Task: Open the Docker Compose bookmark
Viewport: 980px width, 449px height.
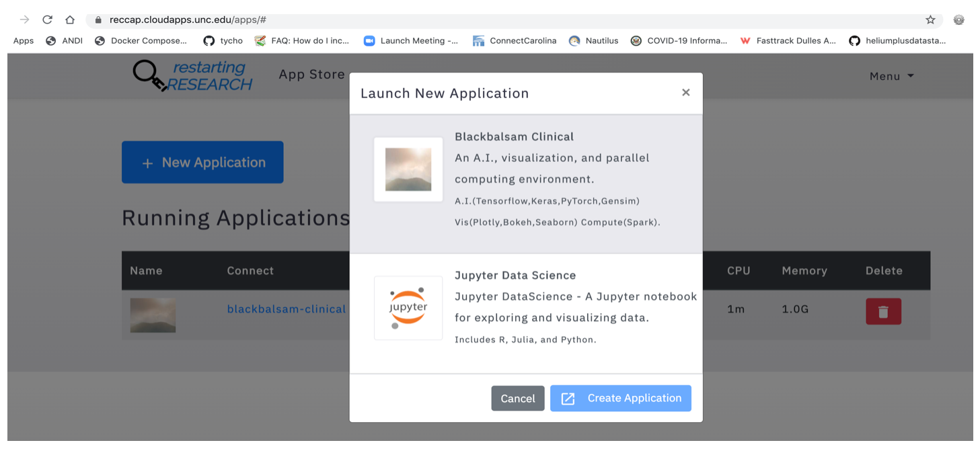Action: click(x=141, y=40)
